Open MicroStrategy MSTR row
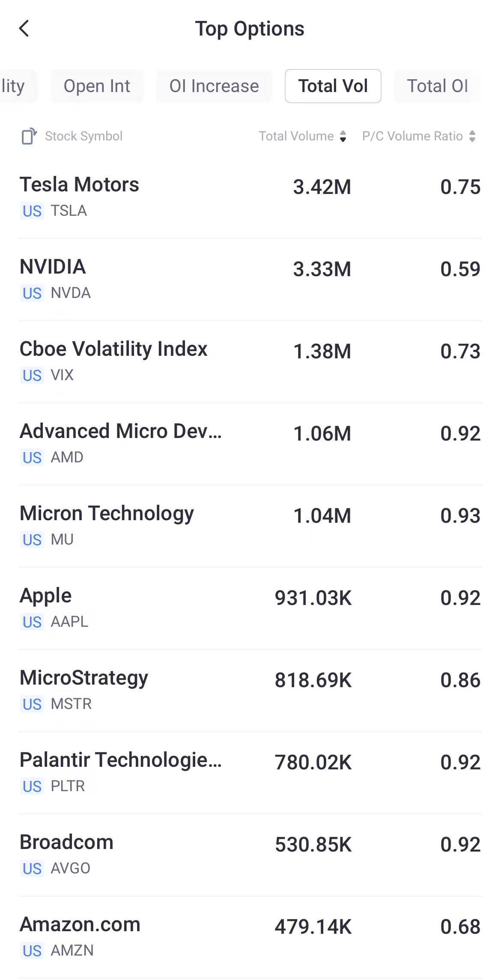This screenshot has width=501, height=980. [x=250, y=690]
